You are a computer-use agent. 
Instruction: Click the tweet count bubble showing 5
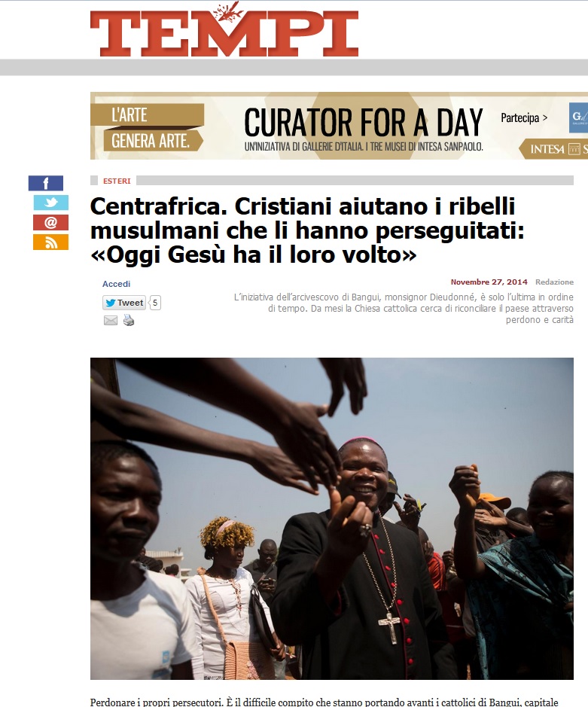pyautogui.click(x=155, y=303)
